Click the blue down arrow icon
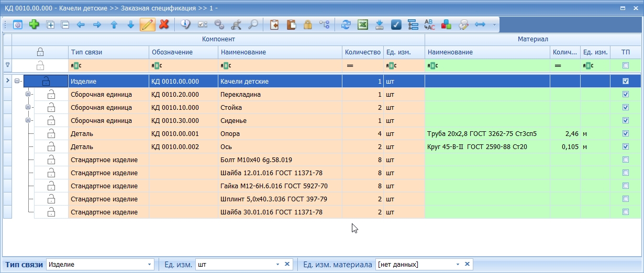This screenshot has width=644, height=273. click(x=130, y=25)
